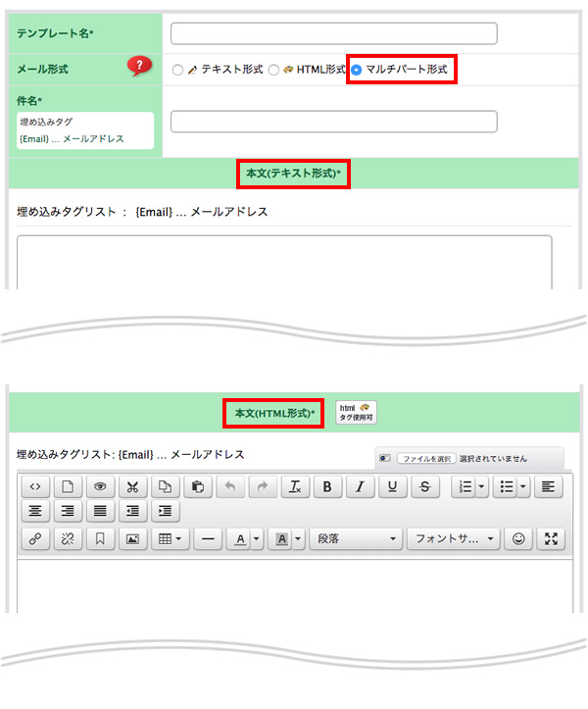Click the red question mark help icon
588x709 pixels.
tap(139, 67)
